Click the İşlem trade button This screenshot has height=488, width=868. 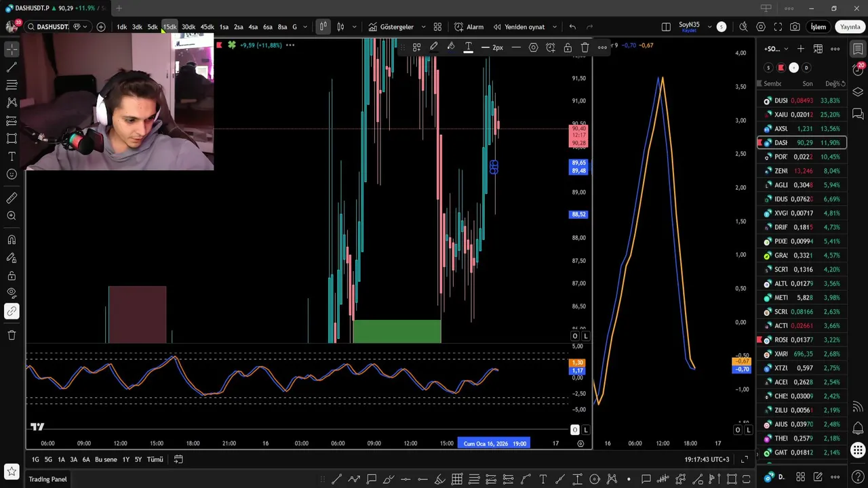coord(818,27)
